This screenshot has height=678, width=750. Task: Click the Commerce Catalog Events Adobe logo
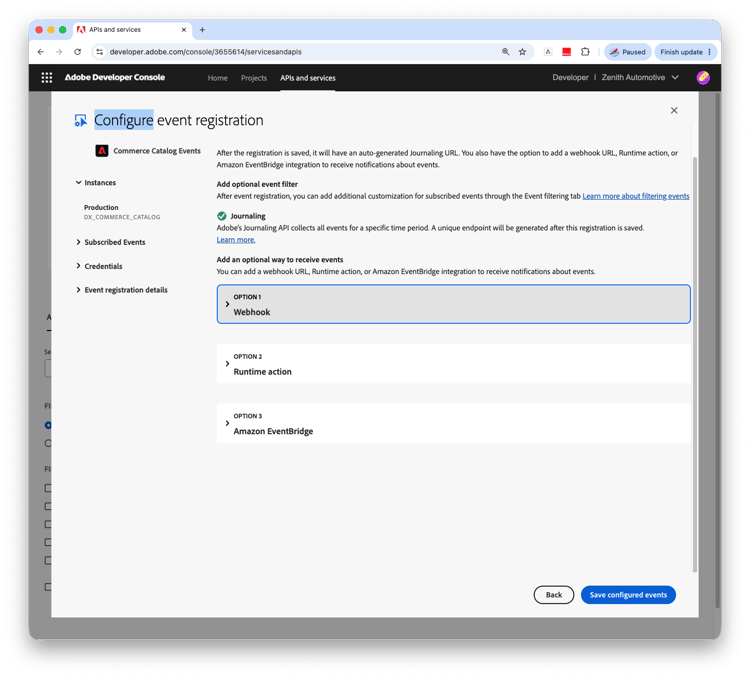[x=101, y=151]
